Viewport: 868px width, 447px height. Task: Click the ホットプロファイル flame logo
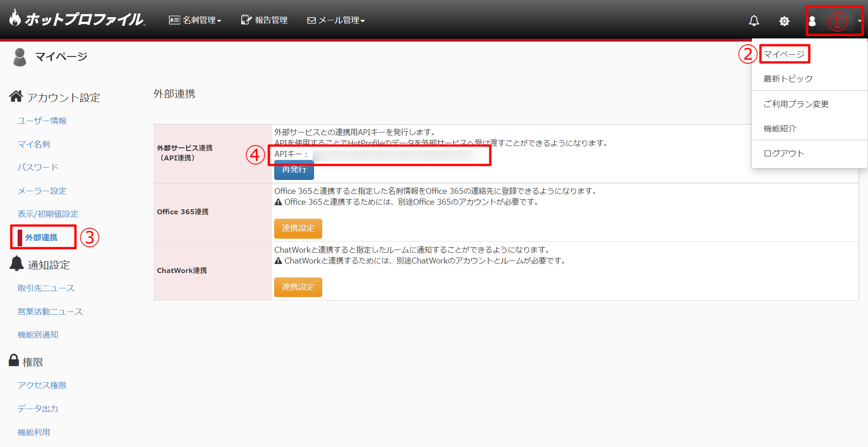click(77, 19)
